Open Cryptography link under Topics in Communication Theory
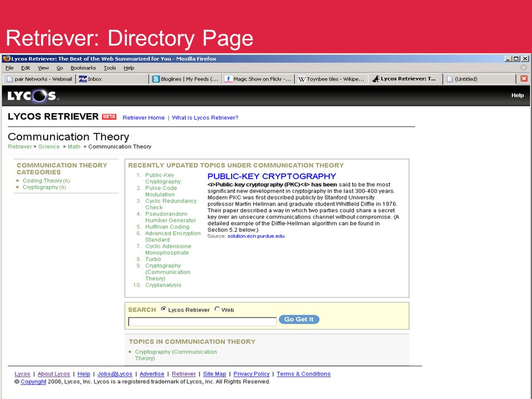Image resolution: width=532 pixels, height=399 pixels. [x=176, y=355]
